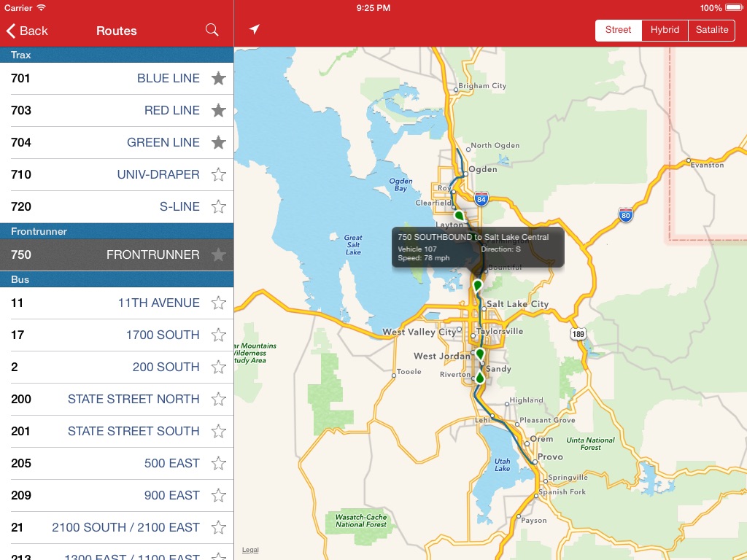Star the State Street North route

219,399
